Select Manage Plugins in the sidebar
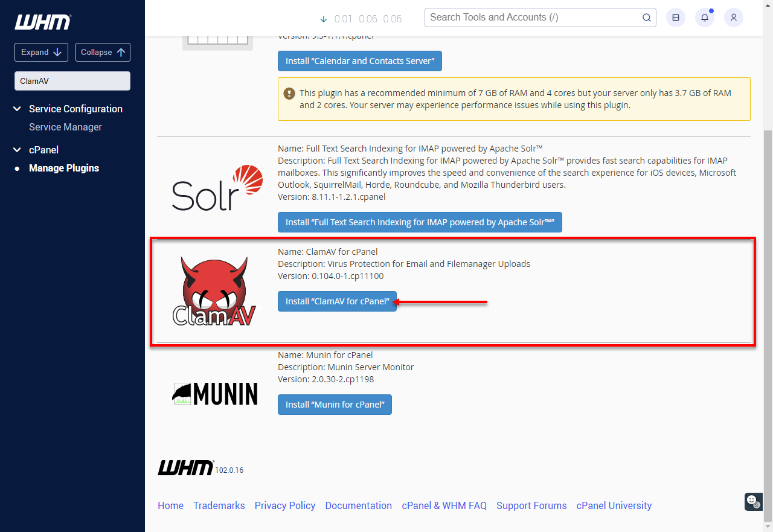Image resolution: width=773 pixels, height=532 pixels. 64,168
